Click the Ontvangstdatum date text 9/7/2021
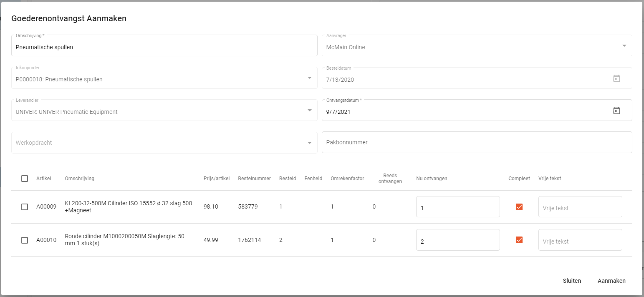The image size is (644, 297). pos(338,112)
